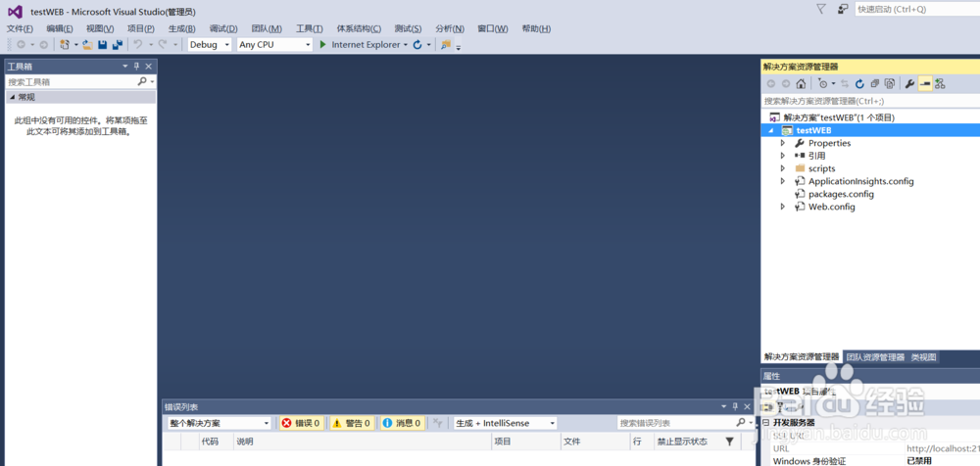Toggle the highlighted Preview Selected Items button
Screen dimensions: 980x466
point(925,84)
